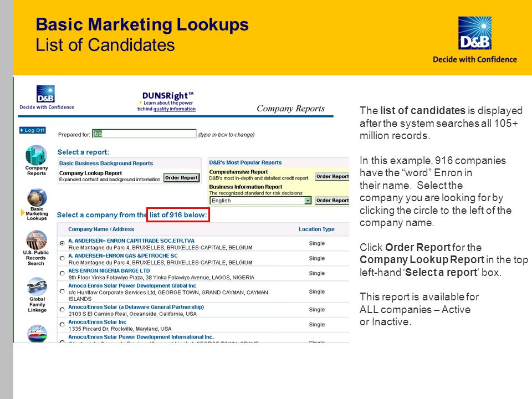Order the Company Lookup Report
This screenshot has height=399, width=532.
point(182,178)
